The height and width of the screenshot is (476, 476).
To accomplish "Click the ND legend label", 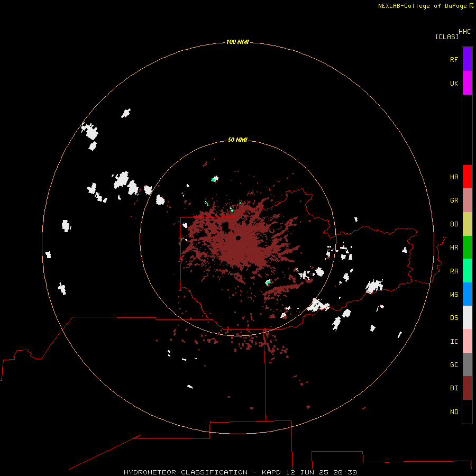I will tap(454, 412).
